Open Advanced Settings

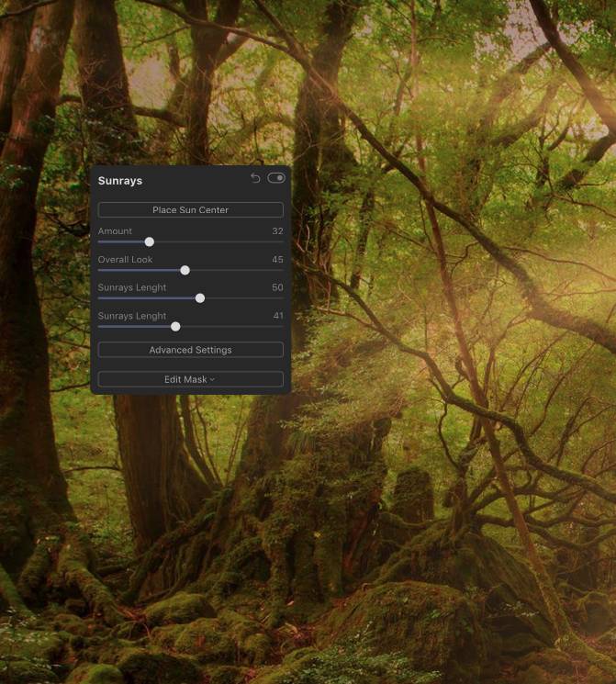point(191,350)
